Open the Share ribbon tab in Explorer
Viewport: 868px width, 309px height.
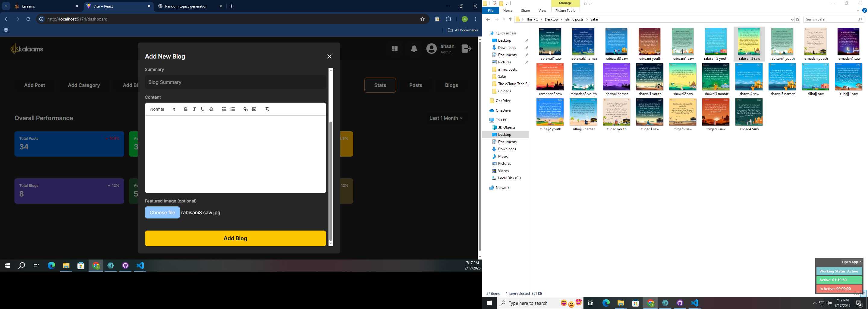coord(525,11)
